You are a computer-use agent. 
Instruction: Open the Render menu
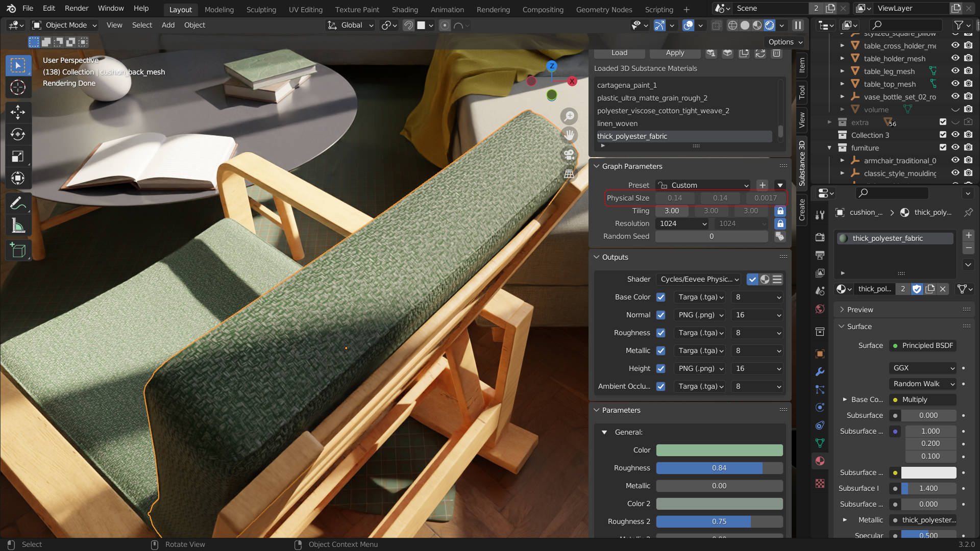tap(76, 8)
